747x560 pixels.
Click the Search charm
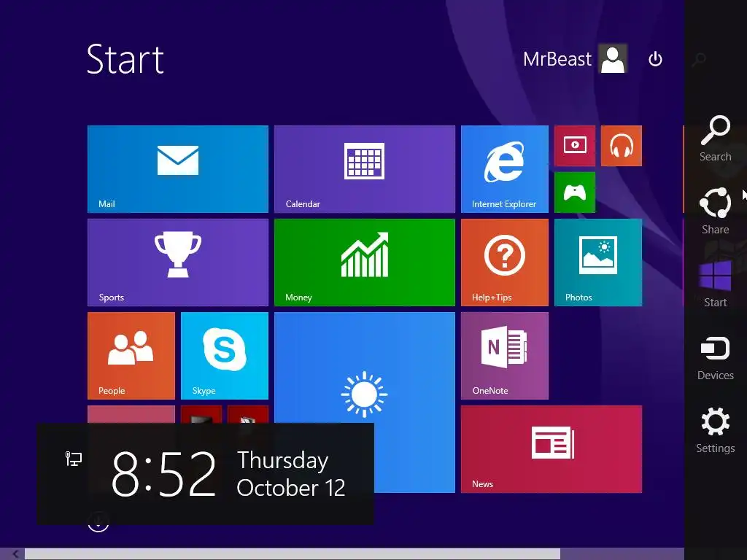coord(715,138)
